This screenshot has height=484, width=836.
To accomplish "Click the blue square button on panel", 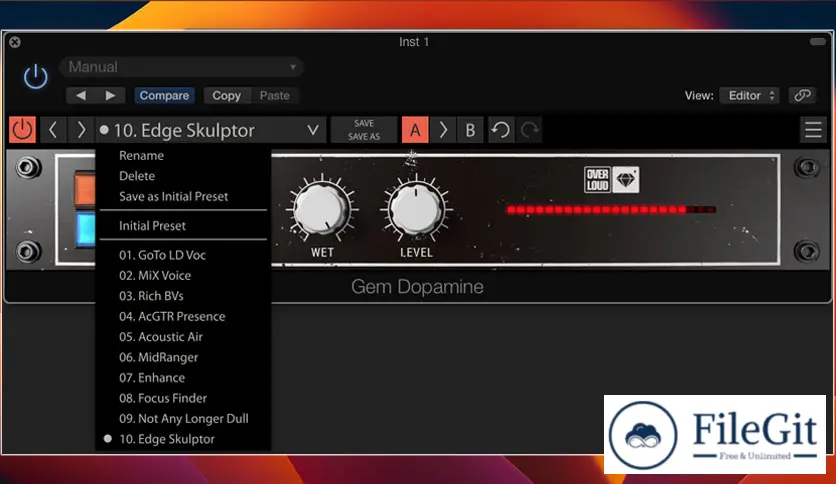I will coord(85,230).
